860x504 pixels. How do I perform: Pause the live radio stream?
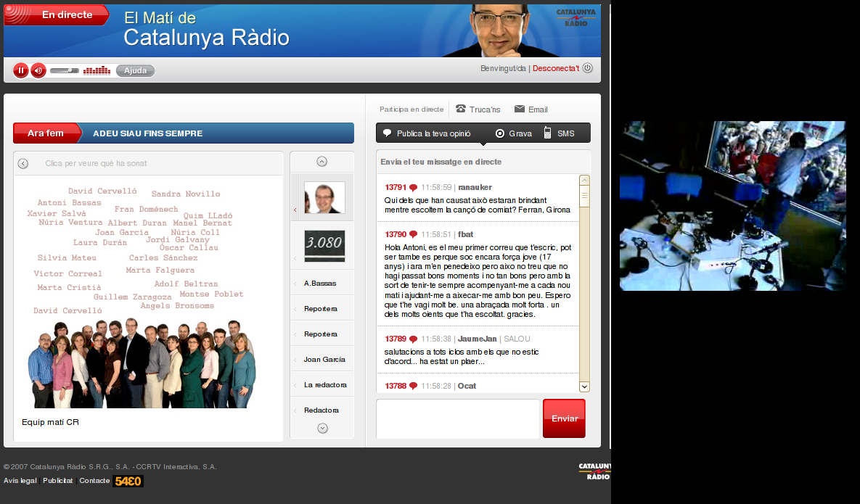pos(21,70)
